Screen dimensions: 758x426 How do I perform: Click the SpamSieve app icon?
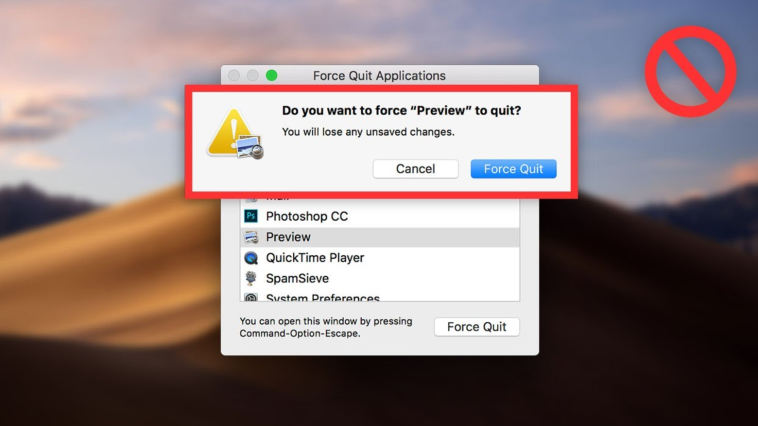(x=251, y=278)
